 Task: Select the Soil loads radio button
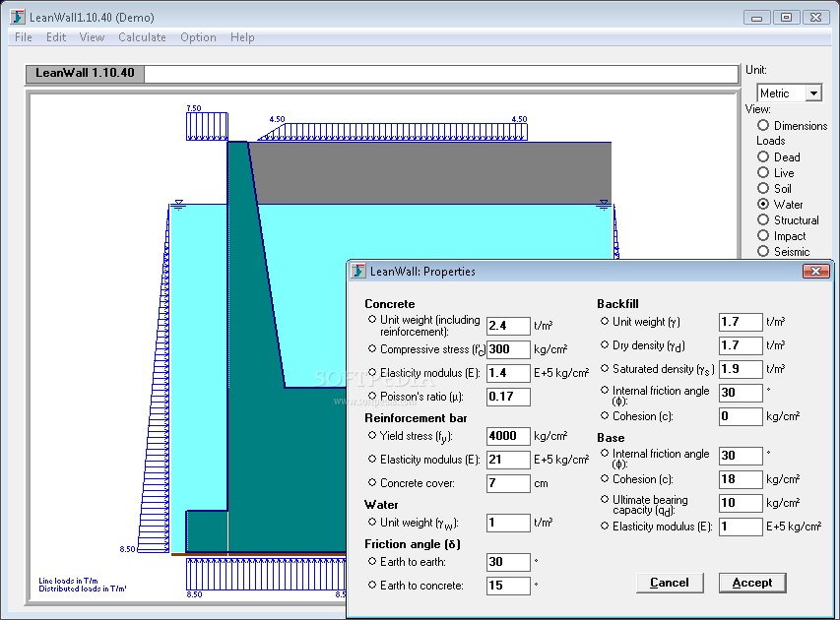tap(763, 189)
